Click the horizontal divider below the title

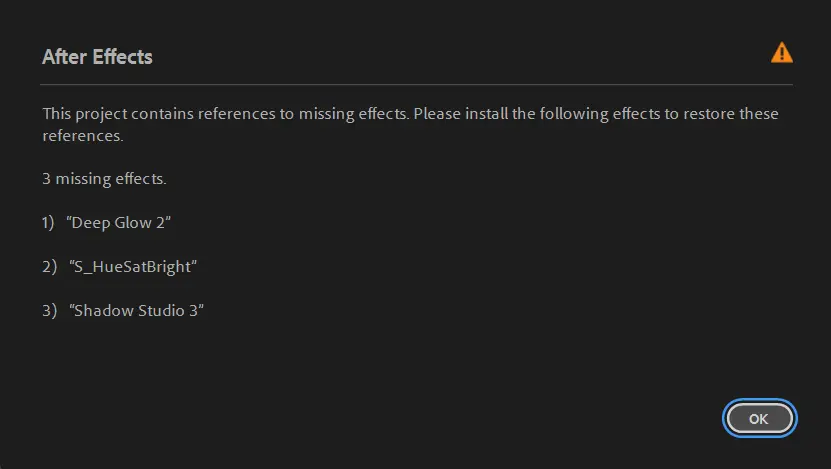pos(415,85)
